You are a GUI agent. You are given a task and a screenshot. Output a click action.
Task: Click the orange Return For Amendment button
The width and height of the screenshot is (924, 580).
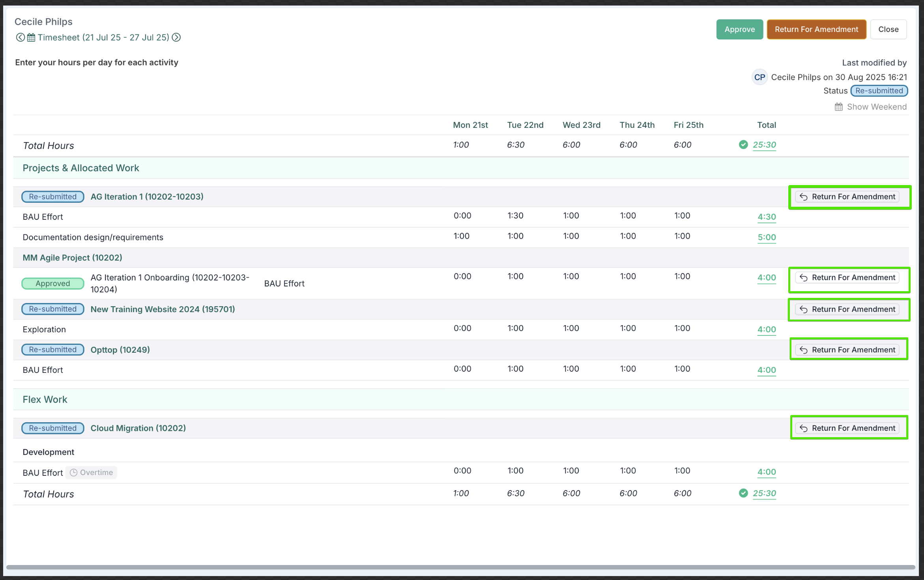tap(816, 30)
